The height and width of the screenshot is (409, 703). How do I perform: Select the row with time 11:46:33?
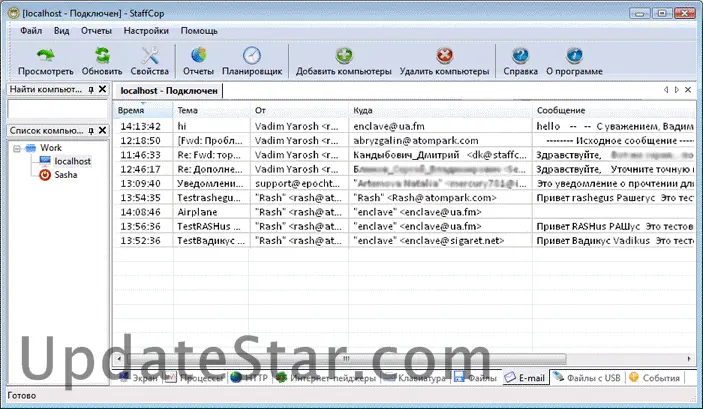(x=404, y=155)
